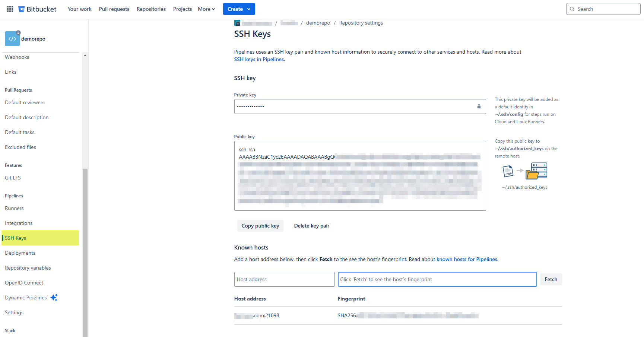Open Repository variables in sidebar

pos(40,268)
